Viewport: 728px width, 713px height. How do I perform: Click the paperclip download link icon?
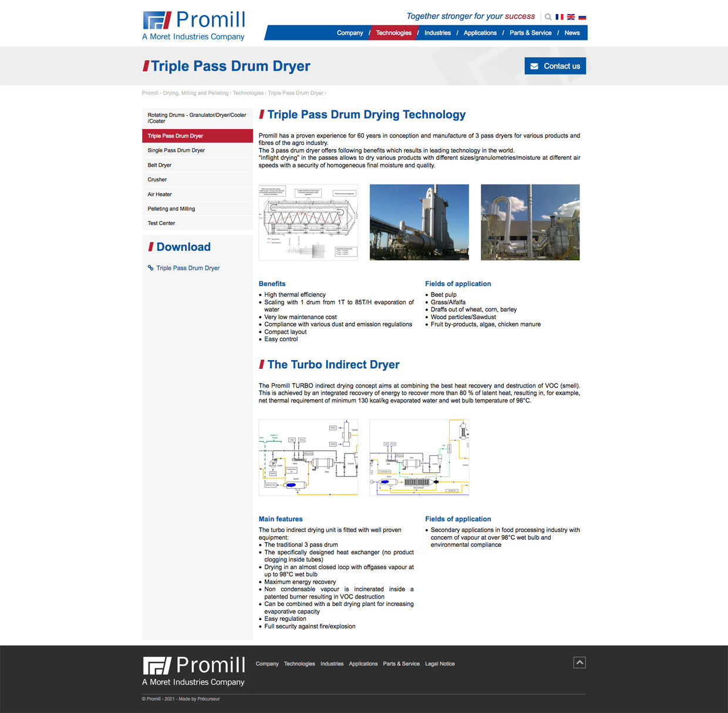click(150, 268)
